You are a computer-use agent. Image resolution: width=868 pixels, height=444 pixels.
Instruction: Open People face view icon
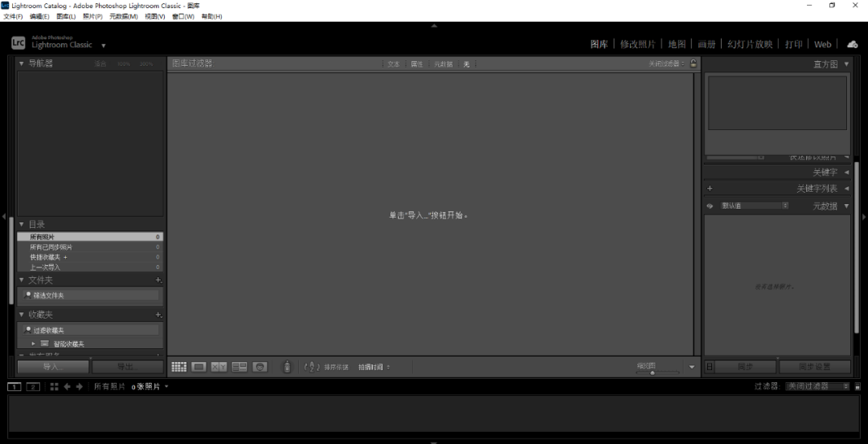tap(260, 367)
